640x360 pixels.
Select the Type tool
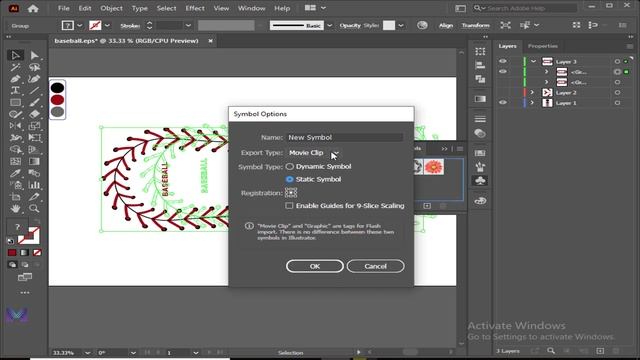(x=16, y=90)
